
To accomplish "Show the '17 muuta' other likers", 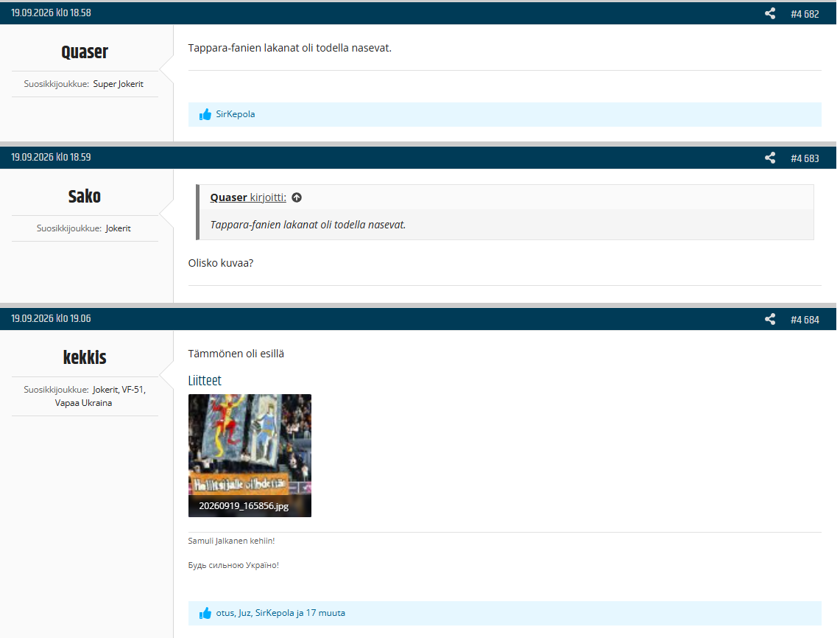I will [x=325, y=613].
